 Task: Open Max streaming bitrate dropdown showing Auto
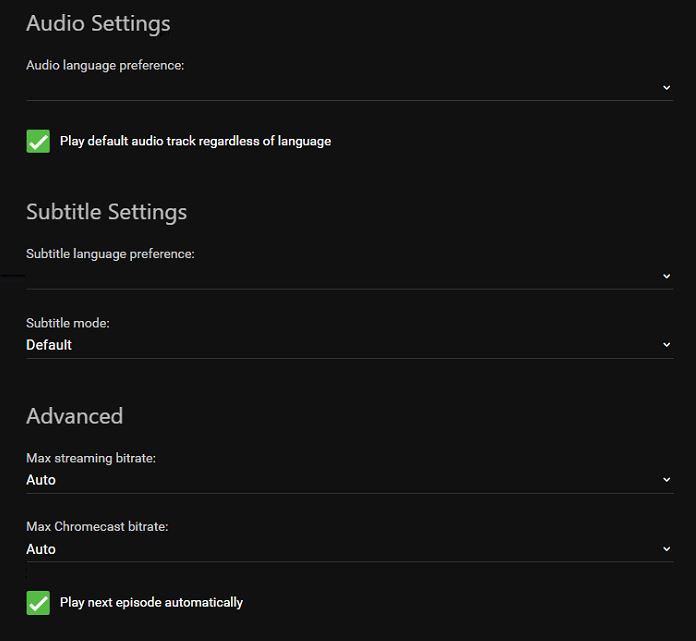tap(340, 480)
